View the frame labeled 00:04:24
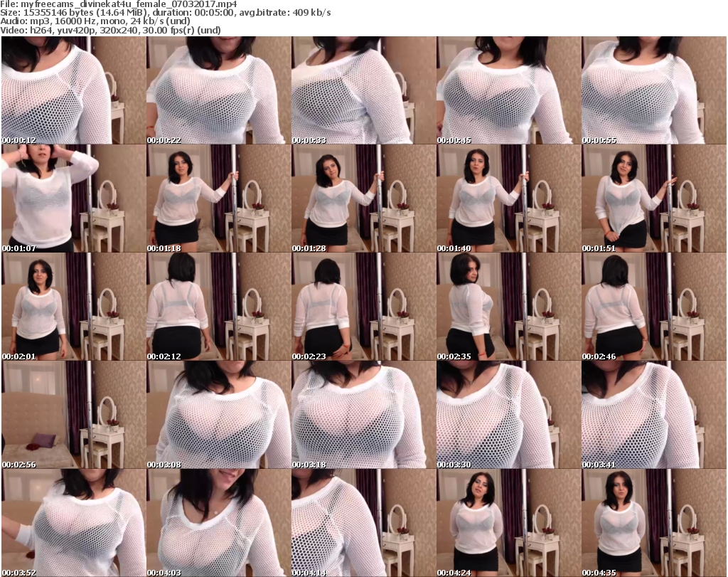The width and height of the screenshot is (728, 577). 508,523
